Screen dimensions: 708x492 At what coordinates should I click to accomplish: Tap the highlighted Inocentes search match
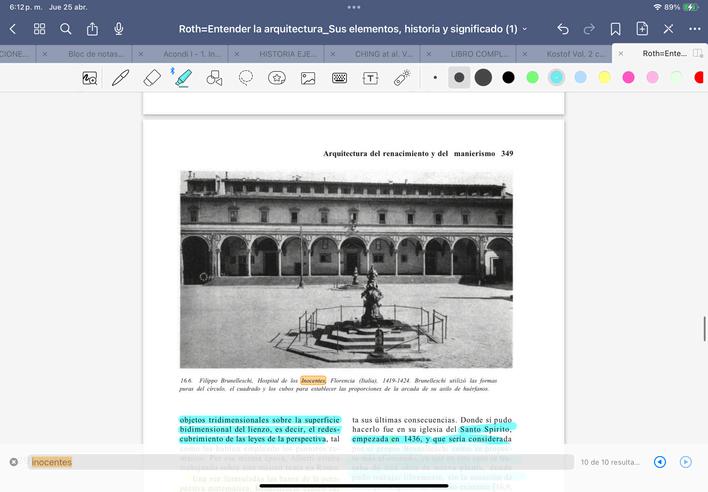(x=313, y=381)
